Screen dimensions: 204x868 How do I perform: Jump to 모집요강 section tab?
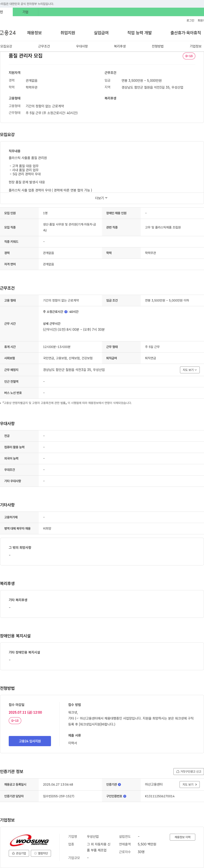coord(6,46)
